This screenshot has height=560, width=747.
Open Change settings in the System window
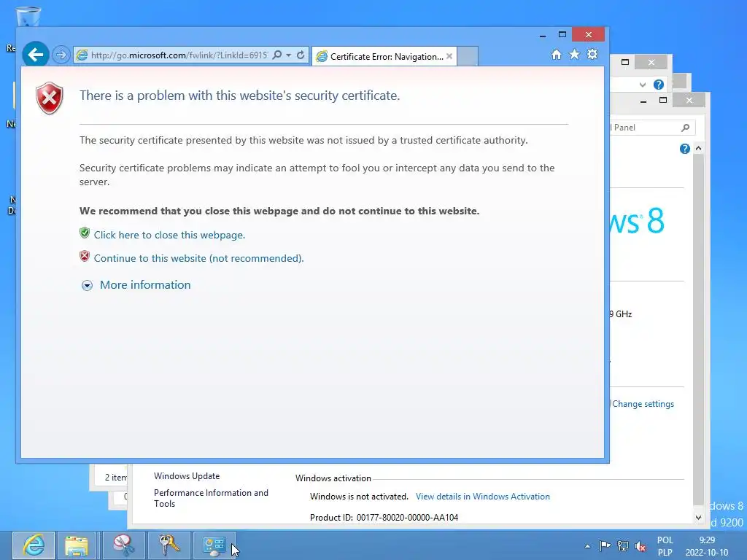[x=643, y=404]
